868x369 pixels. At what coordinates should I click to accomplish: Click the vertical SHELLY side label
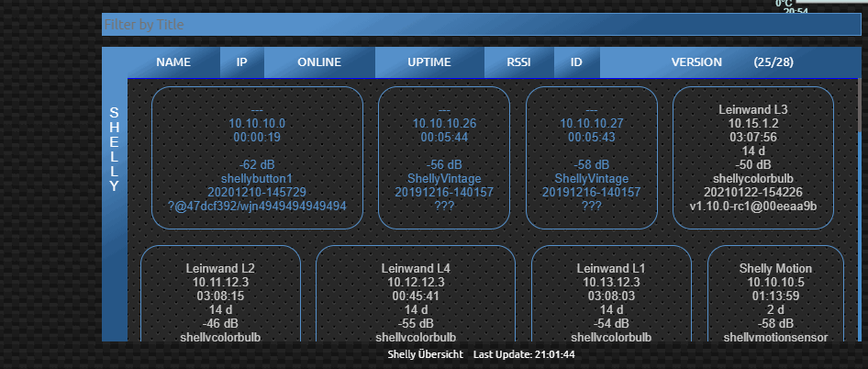point(115,149)
